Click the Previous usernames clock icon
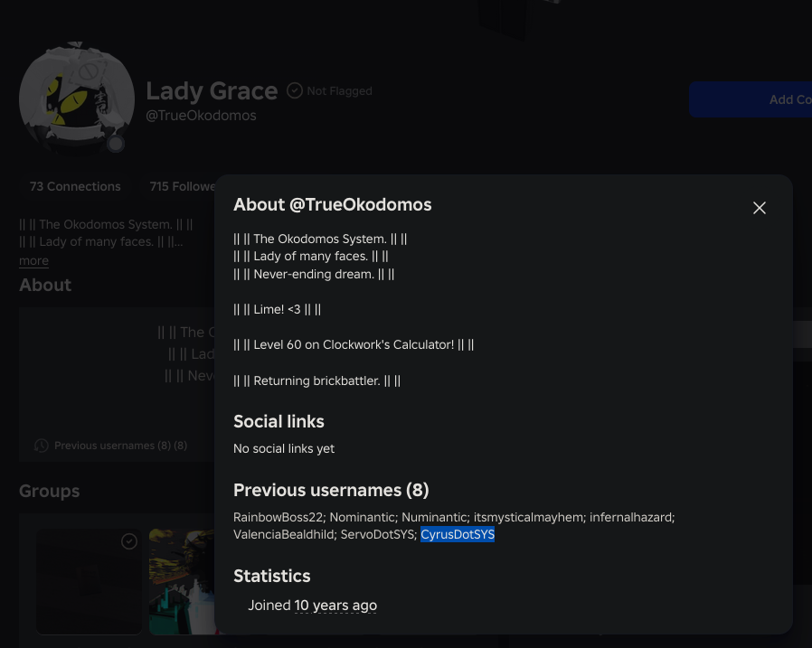Image resolution: width=812 pixels, height=648 pixels. point(42,446)
